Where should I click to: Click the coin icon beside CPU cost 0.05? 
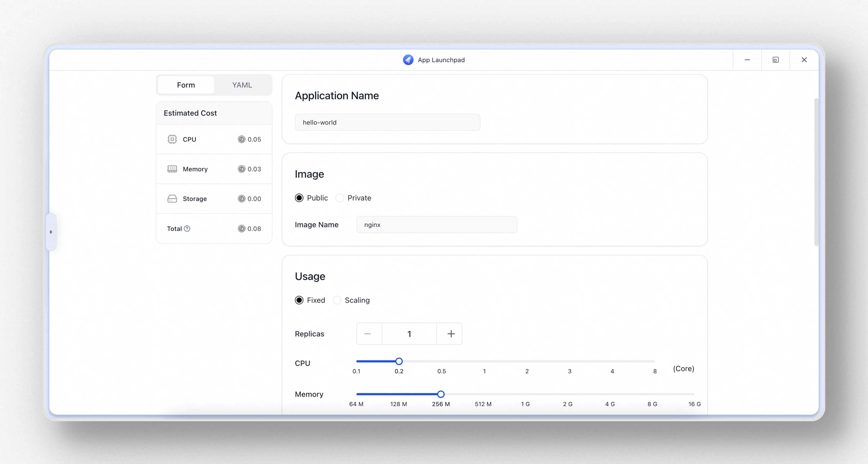coord(241,139)
